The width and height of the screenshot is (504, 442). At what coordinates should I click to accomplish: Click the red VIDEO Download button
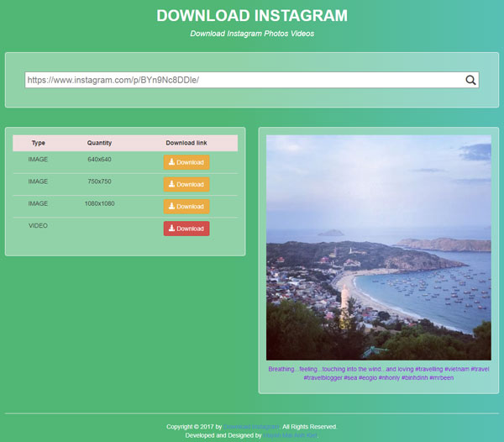click(186, 229)
